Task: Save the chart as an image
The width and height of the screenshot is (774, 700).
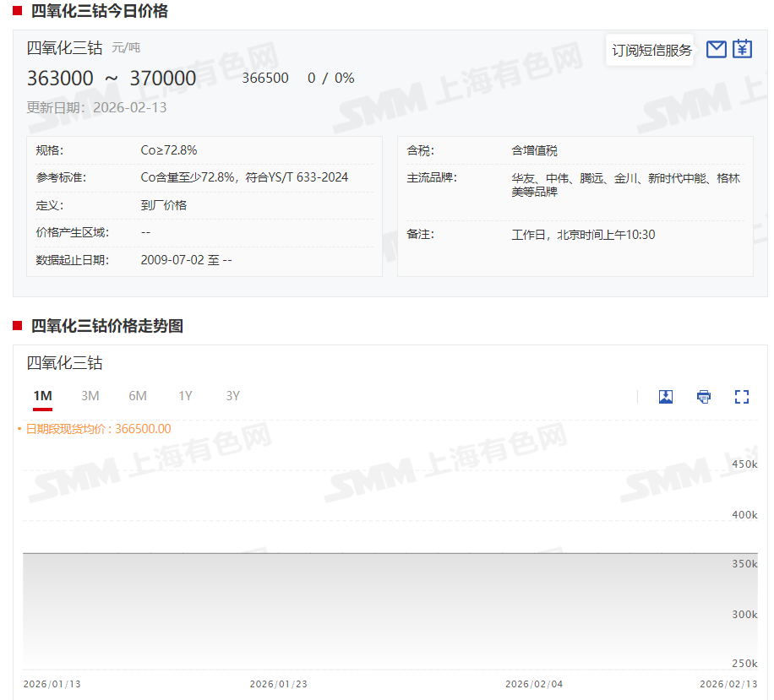Action: [666, 397]
